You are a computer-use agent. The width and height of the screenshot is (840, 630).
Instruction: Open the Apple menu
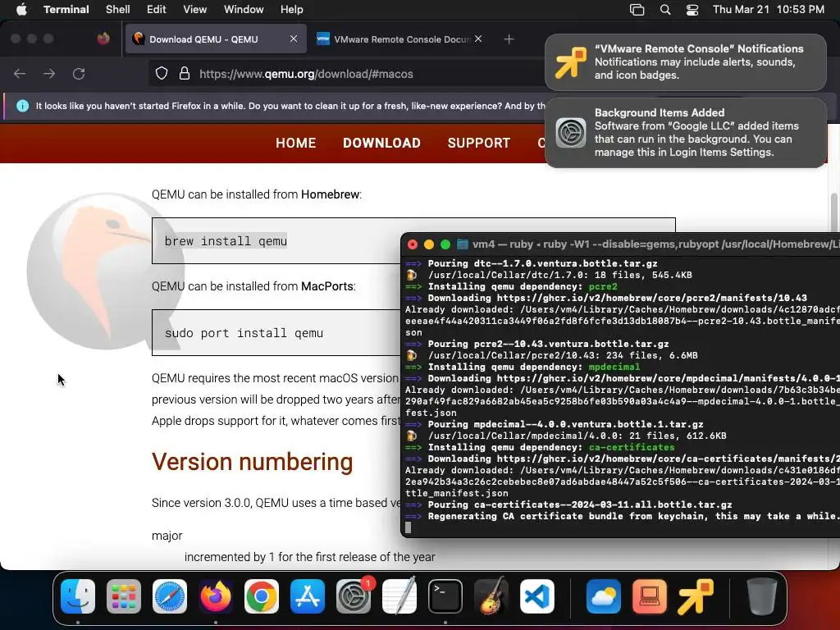tap(21, 10)
